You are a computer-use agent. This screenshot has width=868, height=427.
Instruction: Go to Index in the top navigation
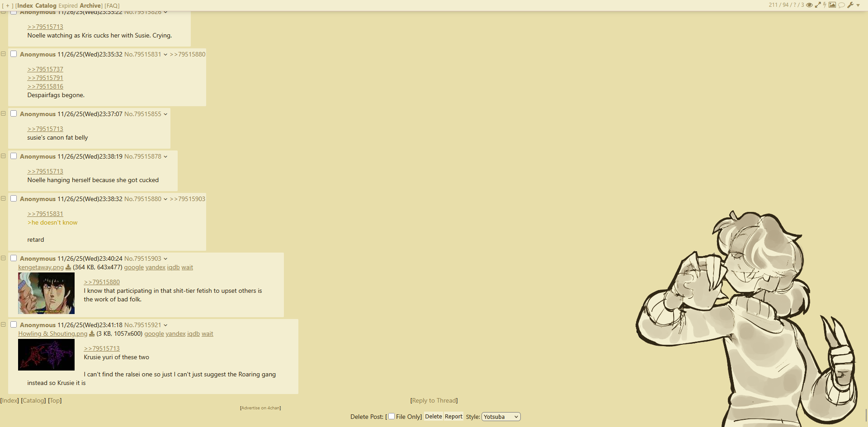pos(25,6)
